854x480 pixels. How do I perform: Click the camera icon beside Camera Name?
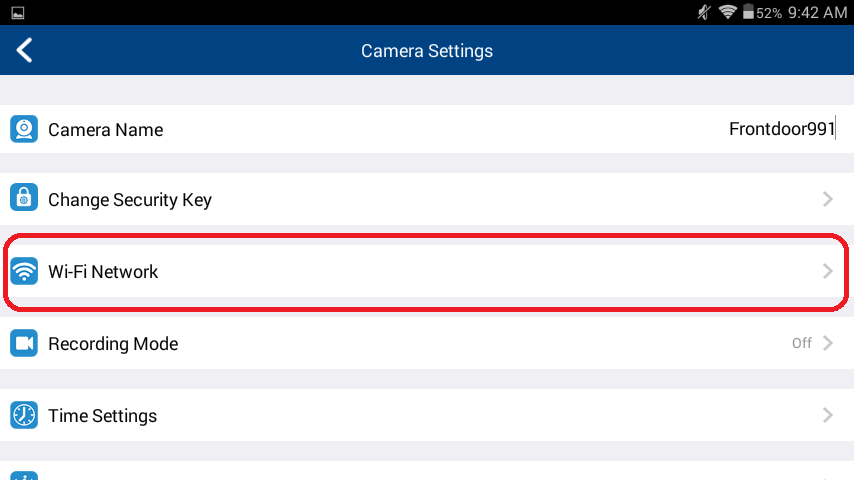[24, 130]
